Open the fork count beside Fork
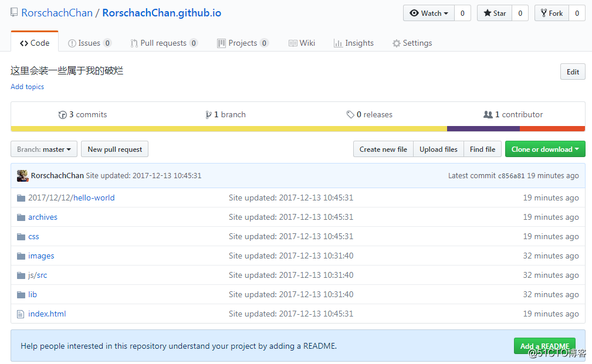This screenshot has width=592, height=364. point(577,13)
